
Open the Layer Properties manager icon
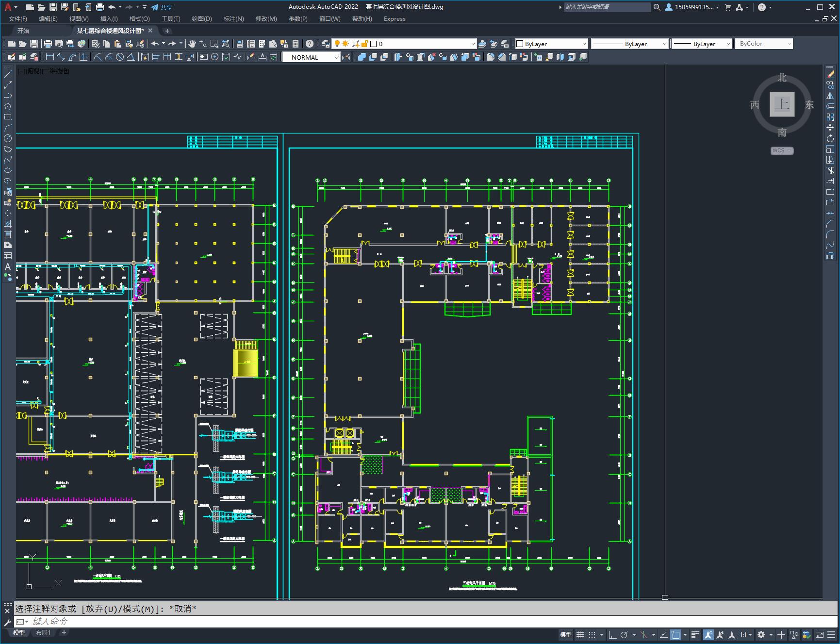click(x=326, y=44)
